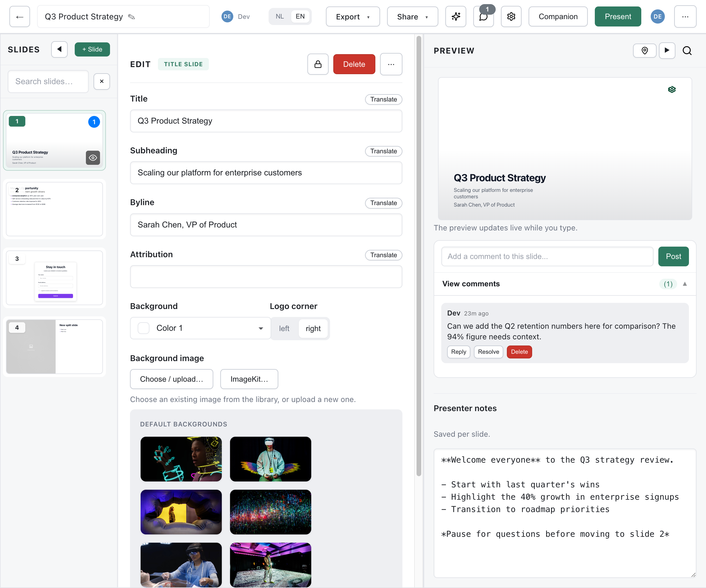Select slide 1 thumbnail
The image size is (706, 588).
coord(54,140)
